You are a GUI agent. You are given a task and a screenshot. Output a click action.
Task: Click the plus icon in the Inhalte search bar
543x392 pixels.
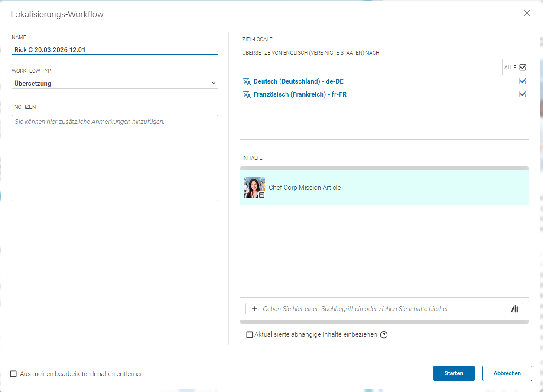254,309
